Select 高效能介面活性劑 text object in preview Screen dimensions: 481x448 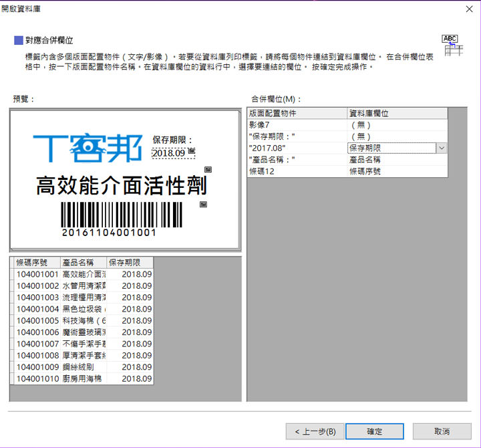(122, 186)
